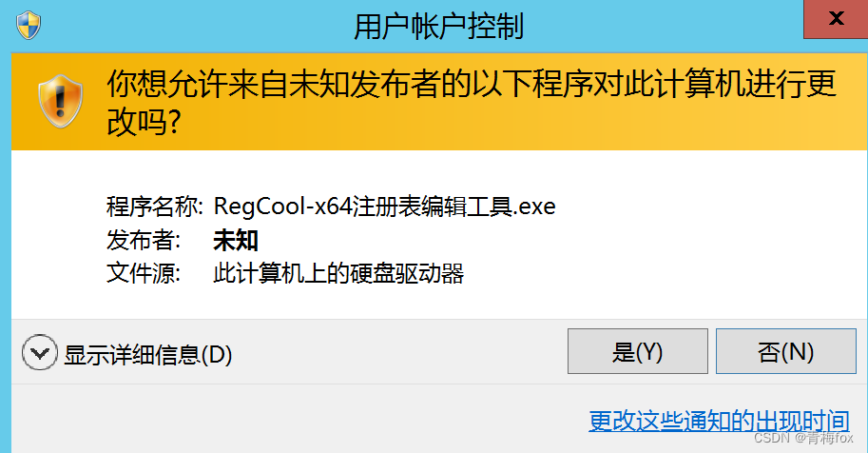Open the 更改这些通知的出现时间 link
This screenshot has height=453, width=868.
point(719,421)
